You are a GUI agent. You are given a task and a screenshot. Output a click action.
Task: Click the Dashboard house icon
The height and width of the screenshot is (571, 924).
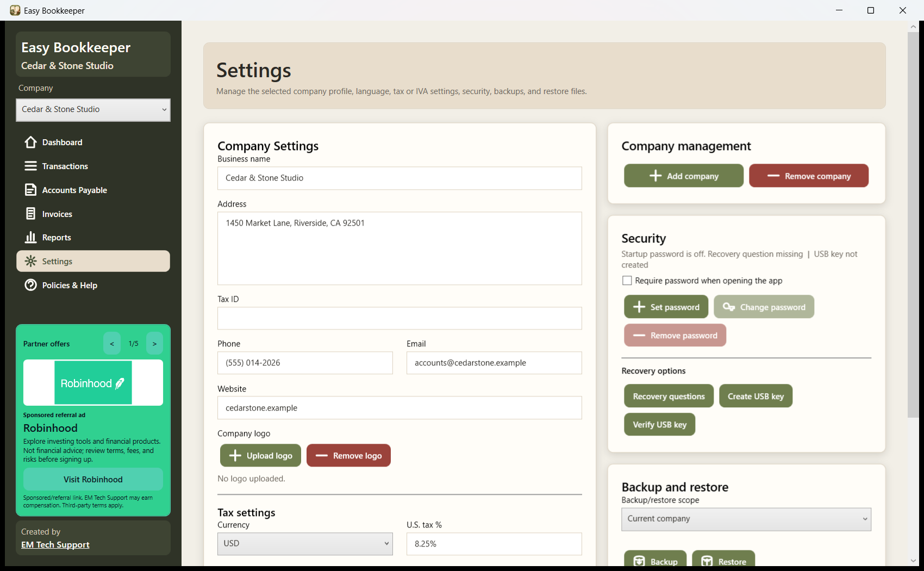click(x=31, y=142)
